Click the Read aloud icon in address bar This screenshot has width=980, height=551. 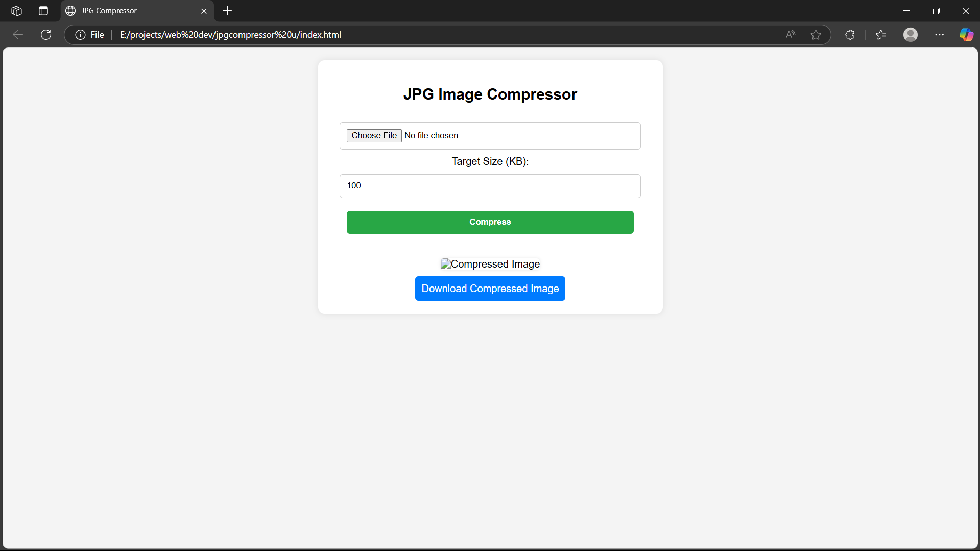790,35
